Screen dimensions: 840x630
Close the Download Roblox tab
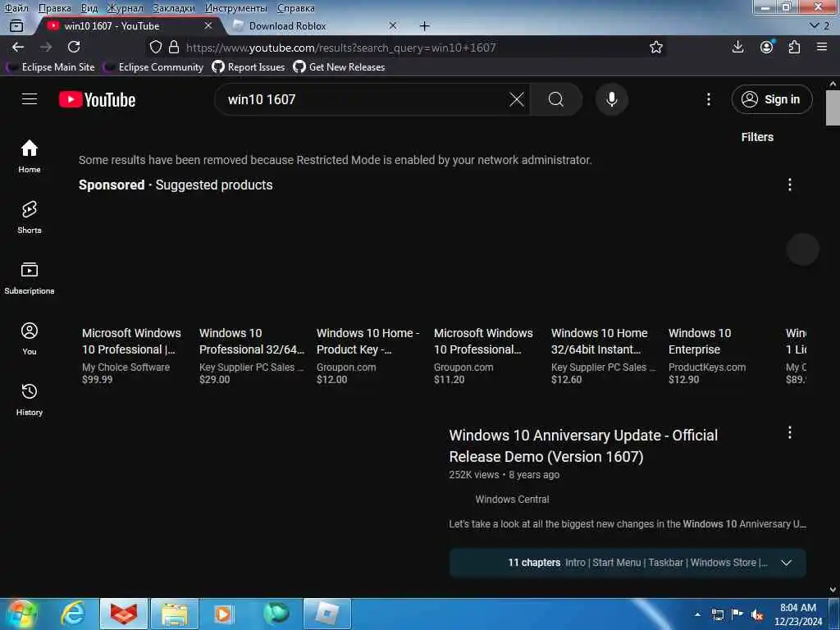(x=393, y=25)
